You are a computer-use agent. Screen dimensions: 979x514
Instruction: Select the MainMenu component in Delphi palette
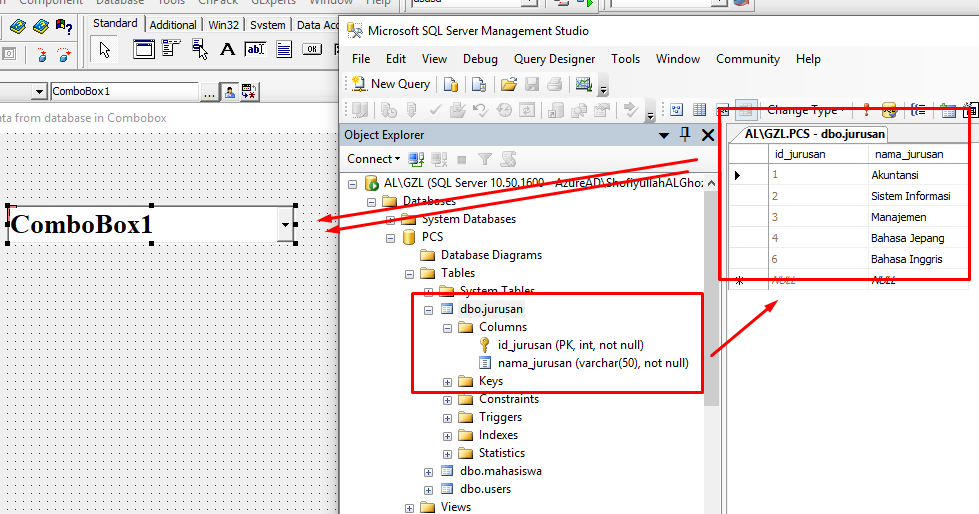[x=171, y=49]
